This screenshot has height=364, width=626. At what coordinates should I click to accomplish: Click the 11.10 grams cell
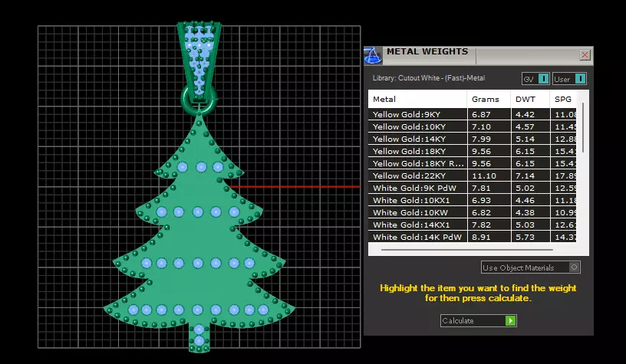point(489,175)
